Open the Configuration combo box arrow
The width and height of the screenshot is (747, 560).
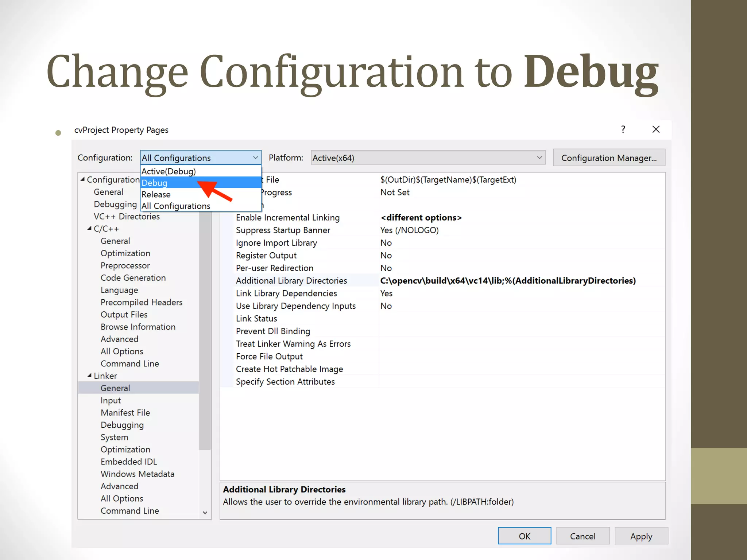click(255, 157)
